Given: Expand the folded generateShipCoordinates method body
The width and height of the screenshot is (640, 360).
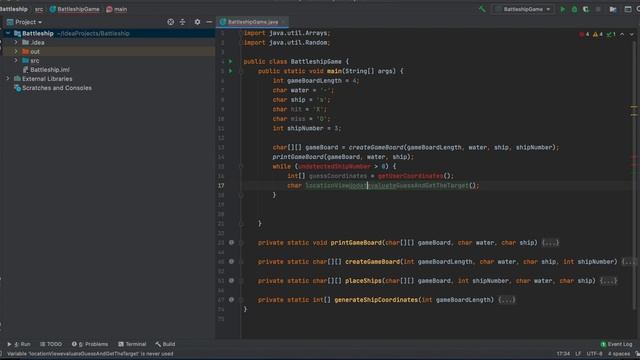Looking at the screenshot, I should click(507, 300).
